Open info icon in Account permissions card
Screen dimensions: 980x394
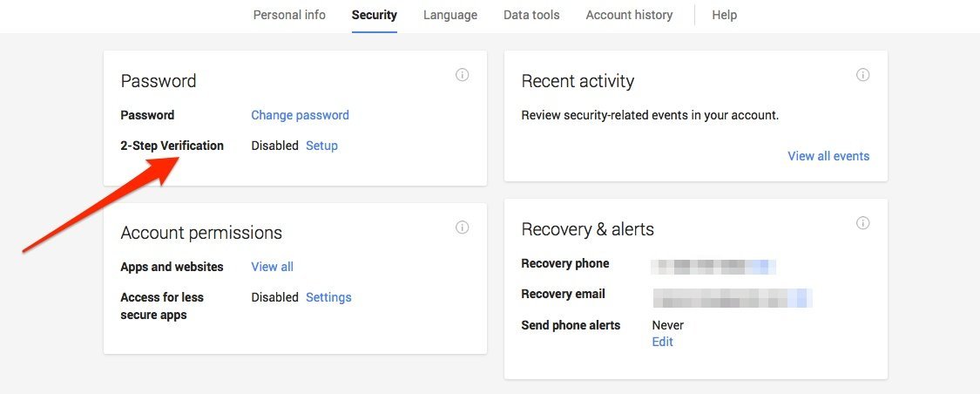[462, 227]
